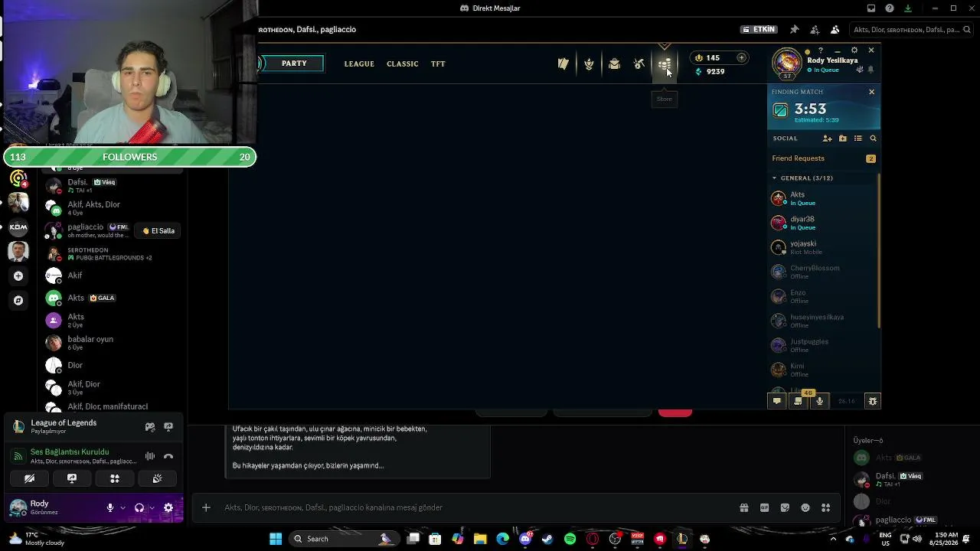980x551 pixels.
Task: Open Discord gift icon in message bar
Action: (744, 507)
